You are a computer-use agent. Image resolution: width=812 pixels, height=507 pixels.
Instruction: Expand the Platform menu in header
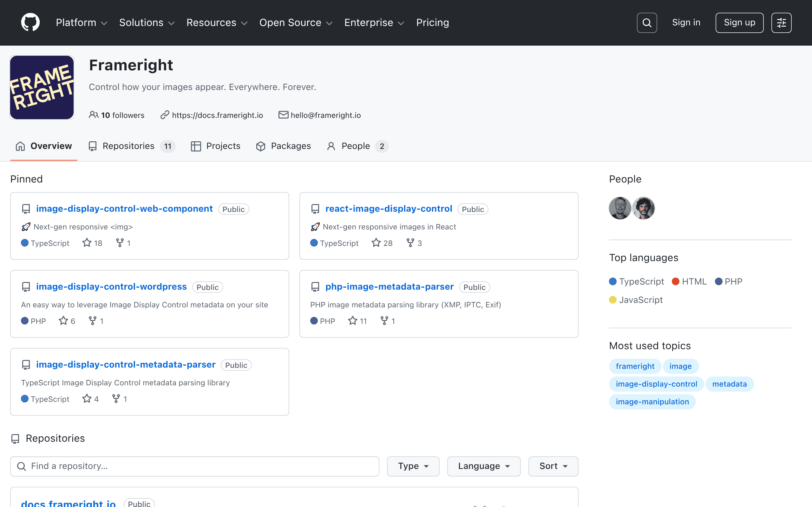tap(82, 22)
